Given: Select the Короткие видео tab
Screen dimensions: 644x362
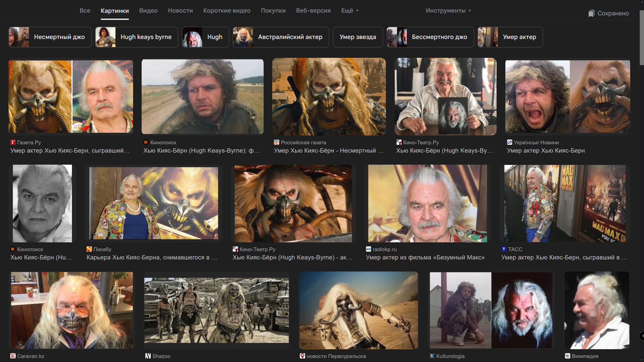Looking at the screenshot, I should (x=227, y=11).
